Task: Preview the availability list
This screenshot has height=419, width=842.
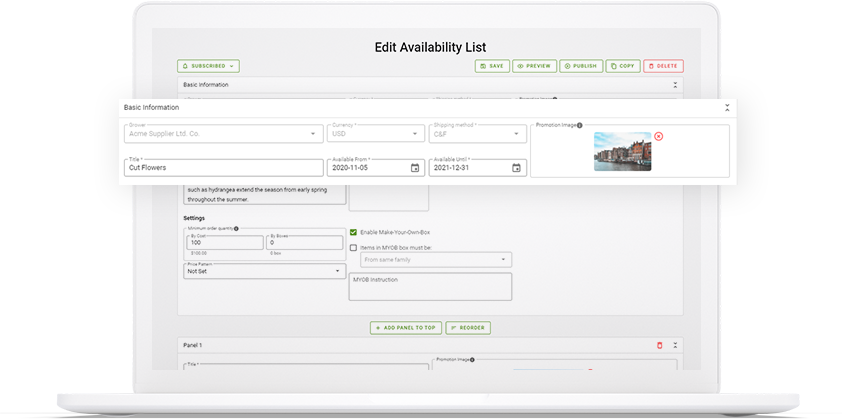Action: coord(534,66)
